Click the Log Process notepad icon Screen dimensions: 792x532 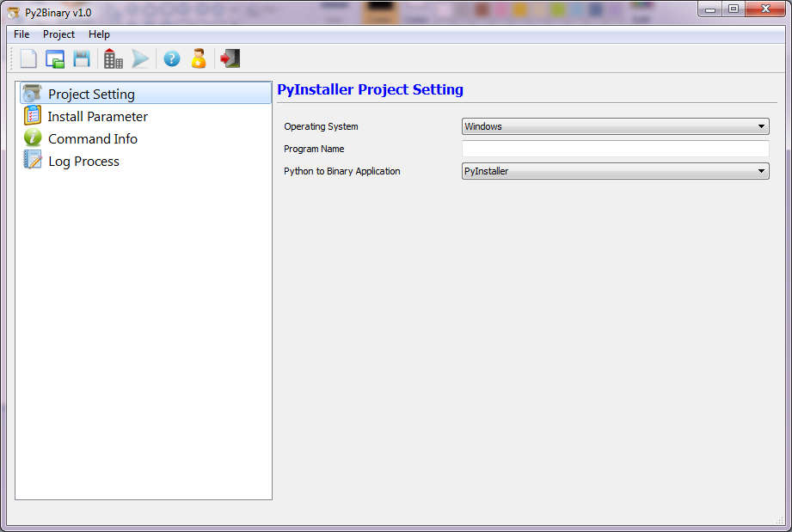click(33, 160)
